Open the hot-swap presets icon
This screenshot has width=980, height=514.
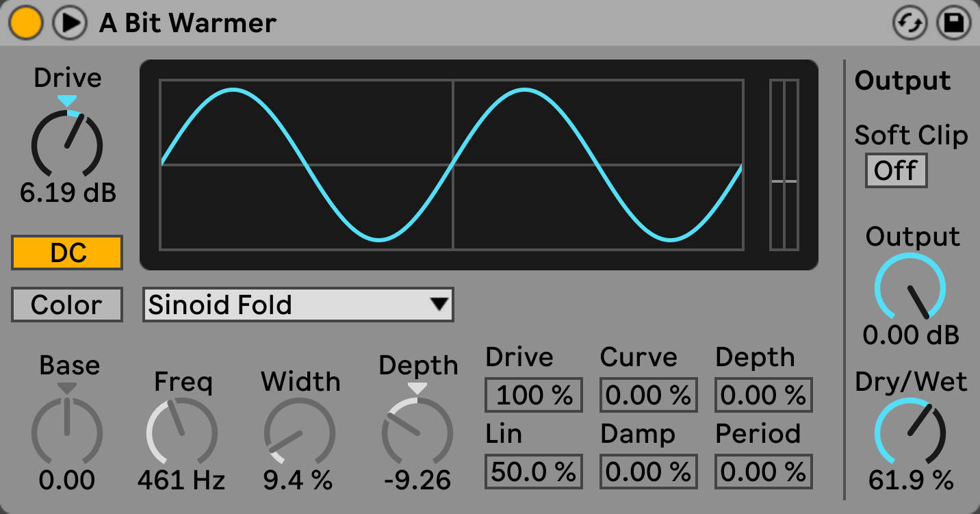(x=910, y=23)
